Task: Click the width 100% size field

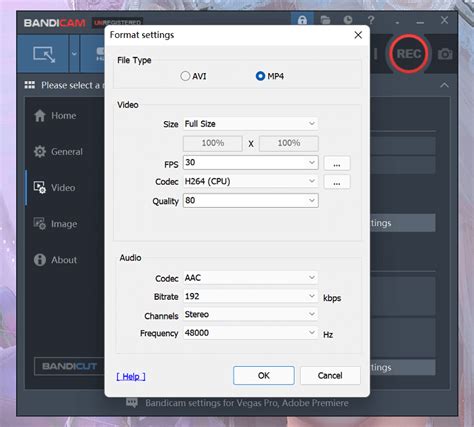Action: 213,143
